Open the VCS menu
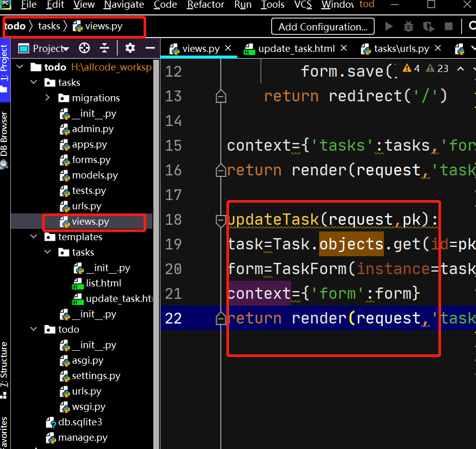This screenshot has height=449, width=476. [x=303, y=5]
